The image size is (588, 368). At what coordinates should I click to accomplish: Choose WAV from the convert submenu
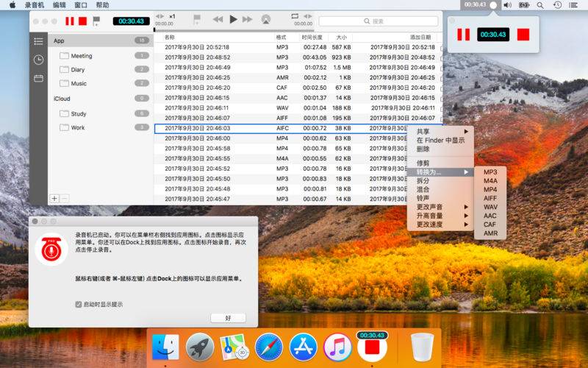click(x=490, y=207)
